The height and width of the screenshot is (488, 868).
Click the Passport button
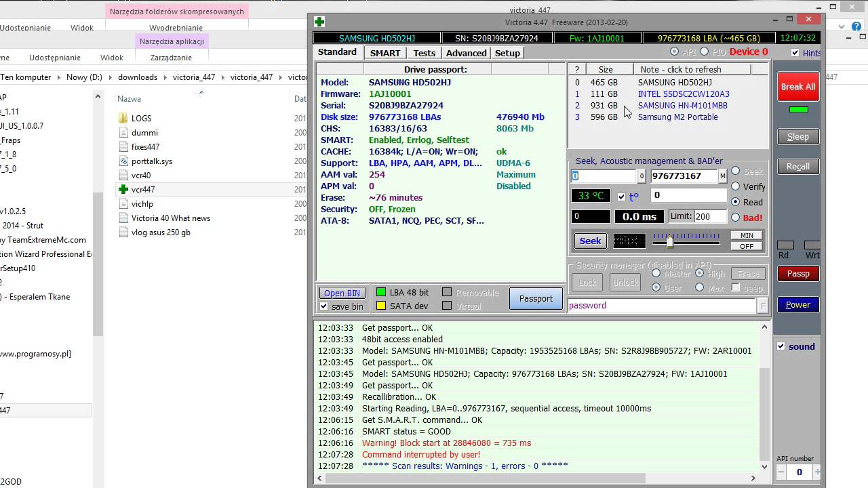536,299
